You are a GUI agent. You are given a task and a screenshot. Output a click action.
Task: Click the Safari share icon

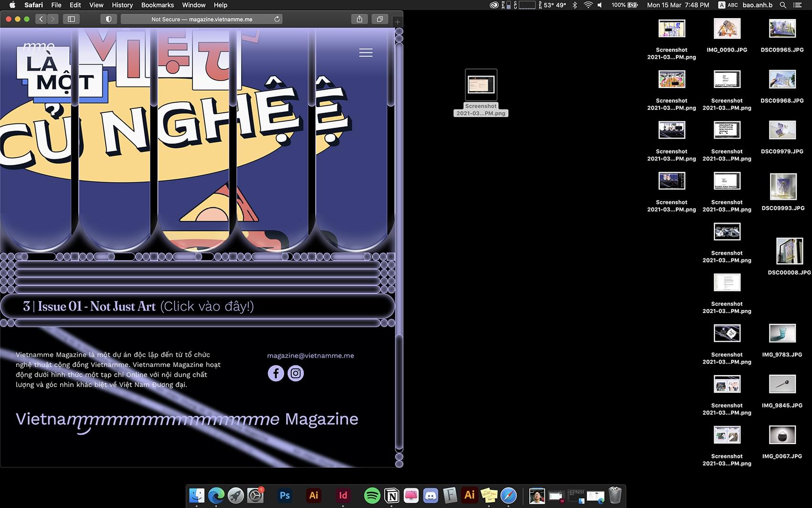point(359,19)
